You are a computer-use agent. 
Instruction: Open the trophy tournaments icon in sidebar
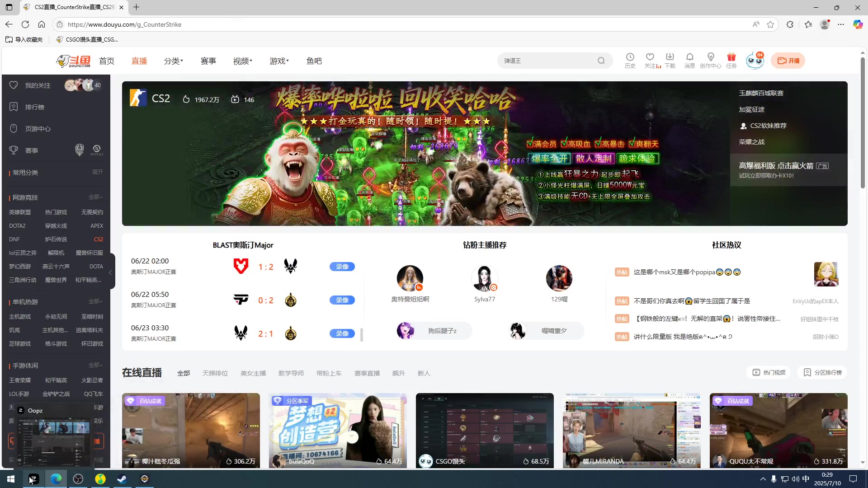14,150
